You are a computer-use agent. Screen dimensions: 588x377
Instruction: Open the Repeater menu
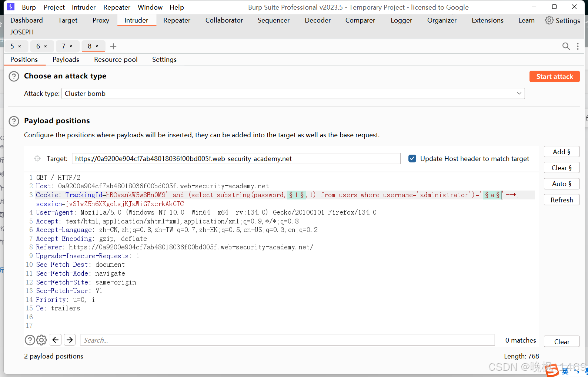click(x=117, y=7)
